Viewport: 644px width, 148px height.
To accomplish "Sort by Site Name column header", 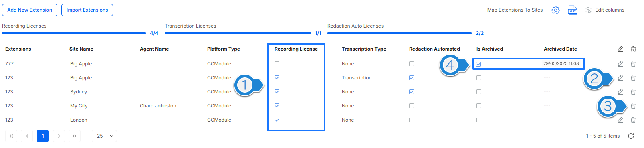I will click(x=81, y=49).
